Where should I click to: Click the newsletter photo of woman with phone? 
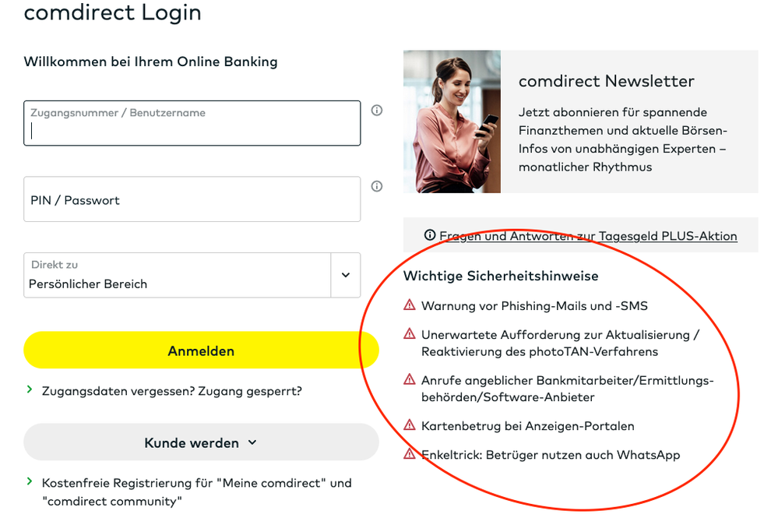point(452,122)
